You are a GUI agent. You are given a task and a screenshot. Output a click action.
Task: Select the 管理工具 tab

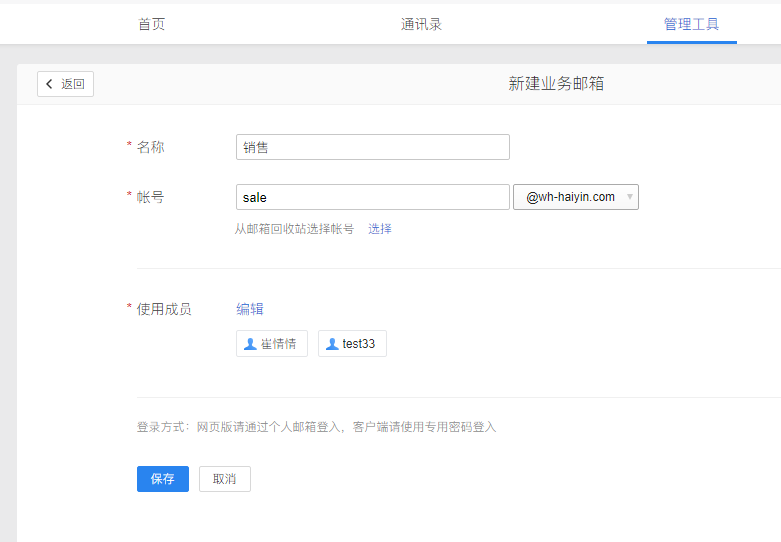(x=691, y=24)
